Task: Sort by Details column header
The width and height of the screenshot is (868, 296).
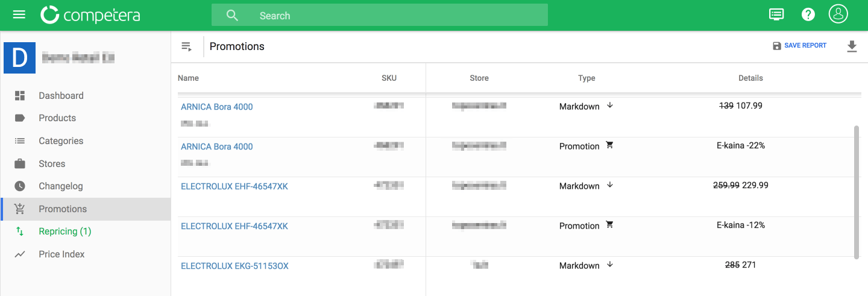Action: tap(750, 78)
